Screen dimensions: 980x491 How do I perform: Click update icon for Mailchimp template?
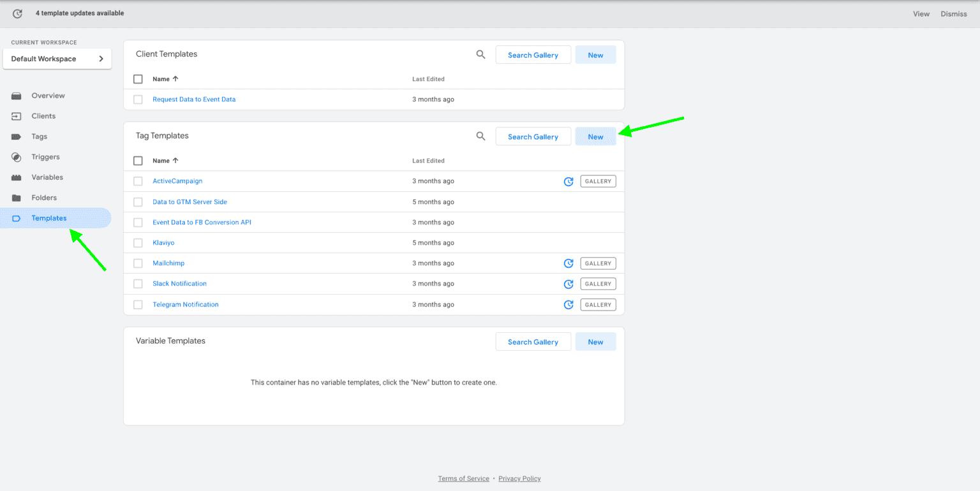(x=568, y=263)
